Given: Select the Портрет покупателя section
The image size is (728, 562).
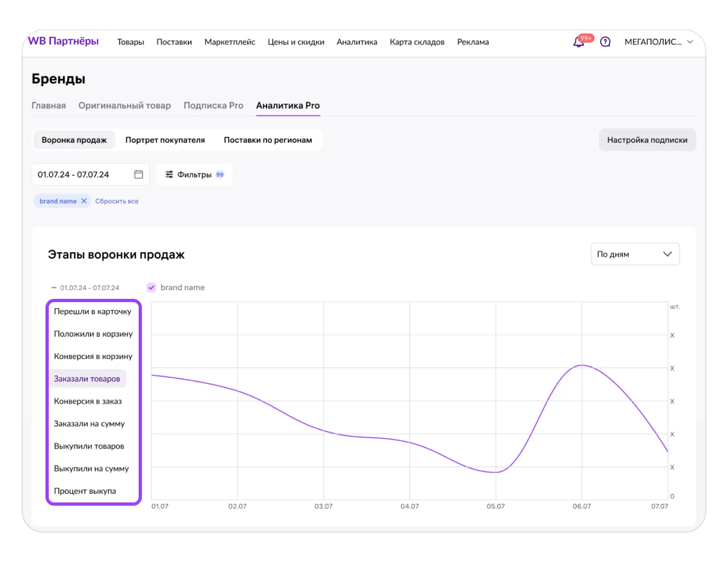Looking at the screenshot, I should pos(165,140).
